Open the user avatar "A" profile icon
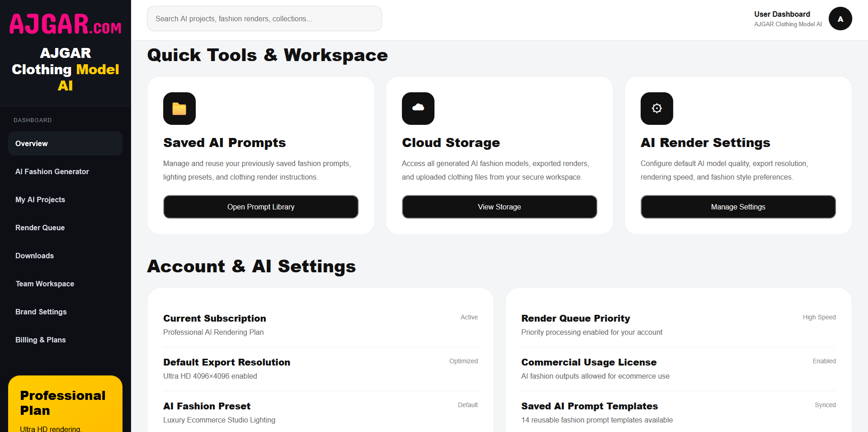Image resolution: width=868 pixels, height=432 pixels. 840,19
